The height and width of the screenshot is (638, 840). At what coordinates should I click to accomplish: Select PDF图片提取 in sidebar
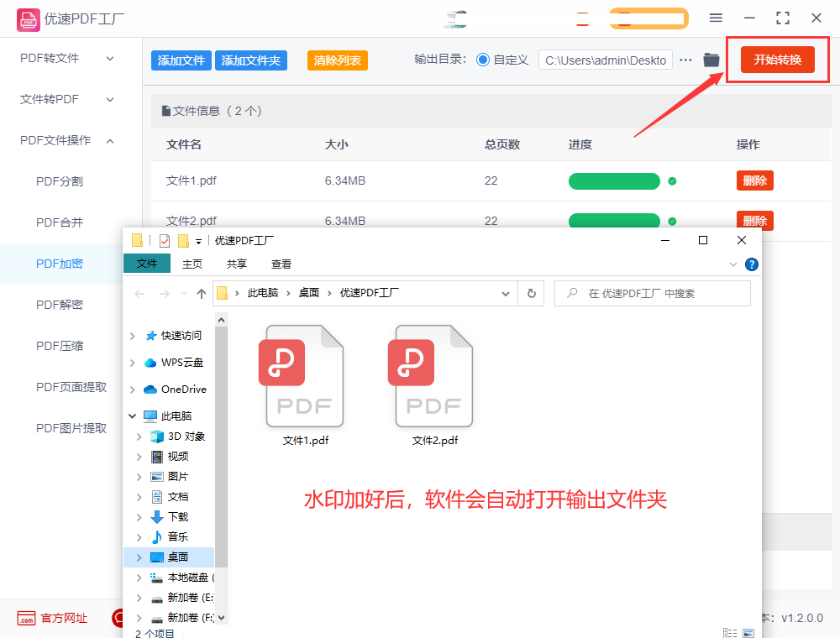(71, 428)
